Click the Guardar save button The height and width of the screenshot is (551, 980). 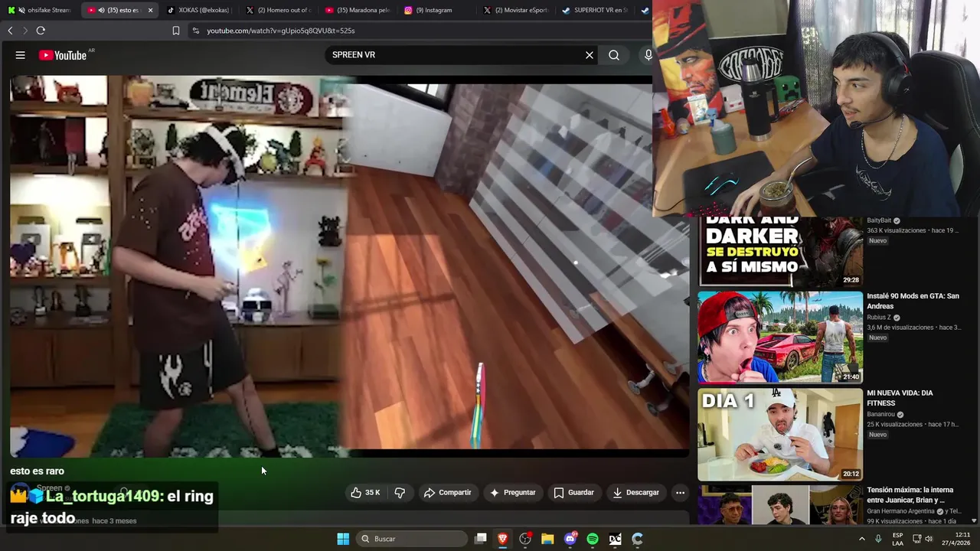573,493
